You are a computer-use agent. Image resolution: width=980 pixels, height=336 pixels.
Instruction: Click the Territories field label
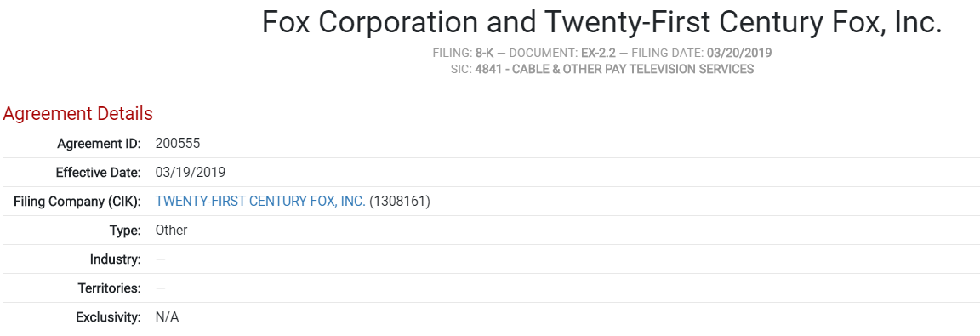pyautogui.click(x=110, y=288)
